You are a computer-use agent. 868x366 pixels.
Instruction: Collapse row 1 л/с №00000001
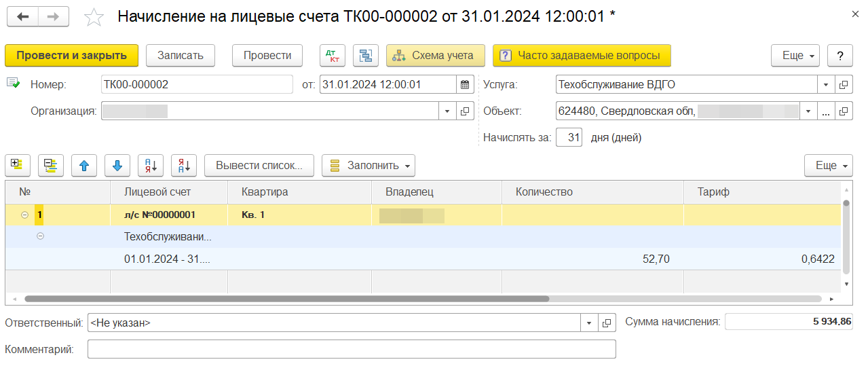25,215
